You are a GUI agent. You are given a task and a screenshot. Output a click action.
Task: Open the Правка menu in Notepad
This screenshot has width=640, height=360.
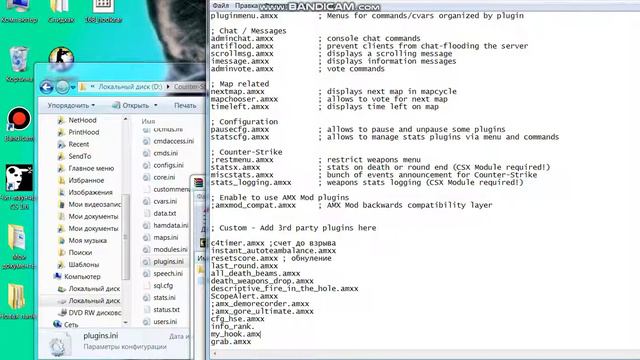pos(247,6)
